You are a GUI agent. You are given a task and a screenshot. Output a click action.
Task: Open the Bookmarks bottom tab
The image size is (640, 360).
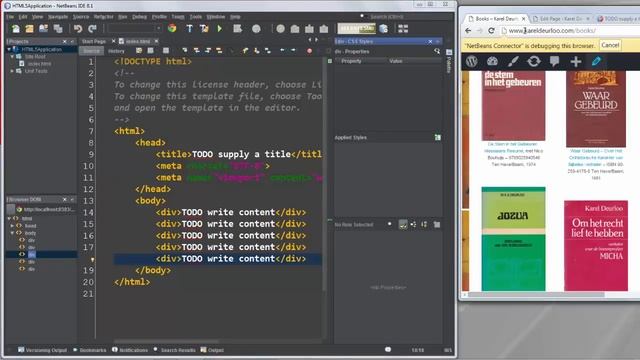click(89, 350)
